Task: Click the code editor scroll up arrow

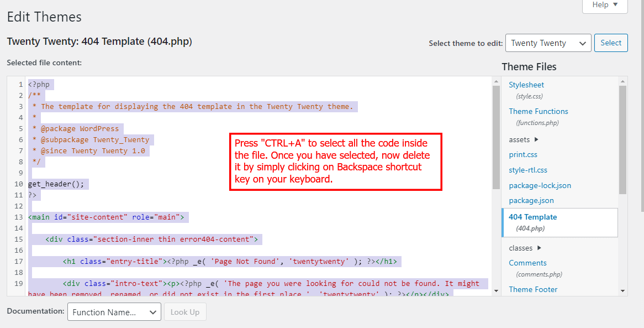Action: (x=496, y=82)
